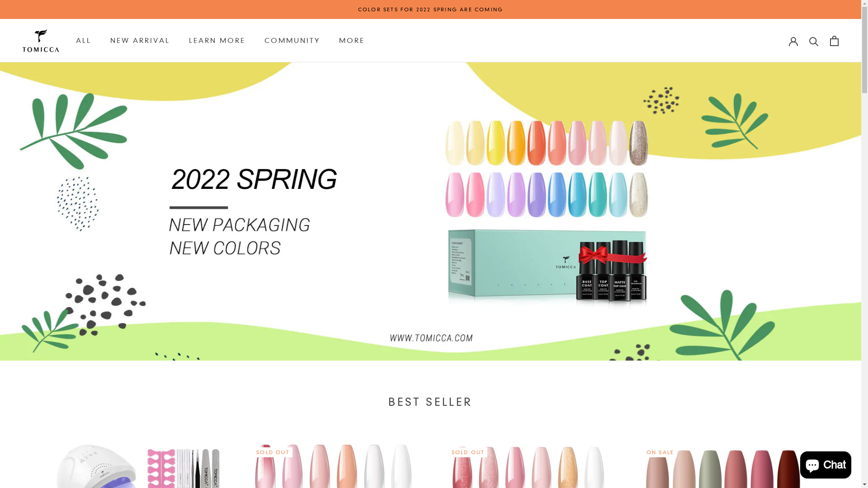Open the glitter SOLD OUT nail set
868x488 pixels.
click(529, 465)
